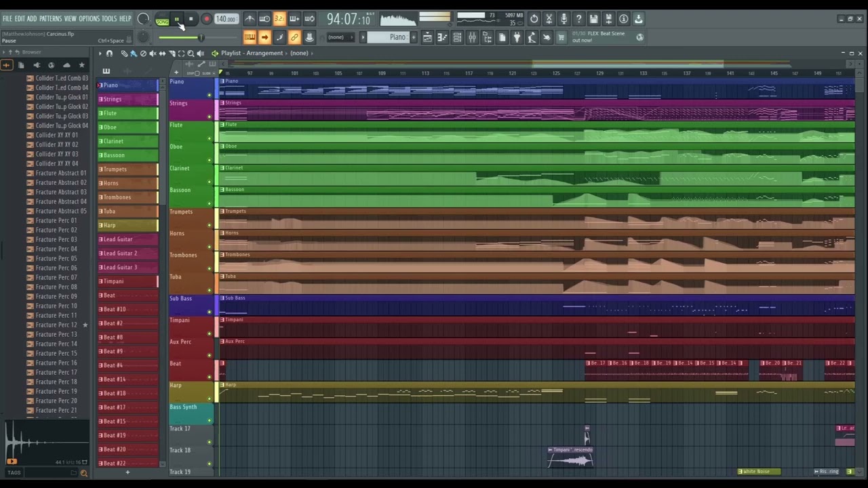Select the Timpani pattern in picker
This screenshot has width=868, height=488.
[x=127, y=281]
